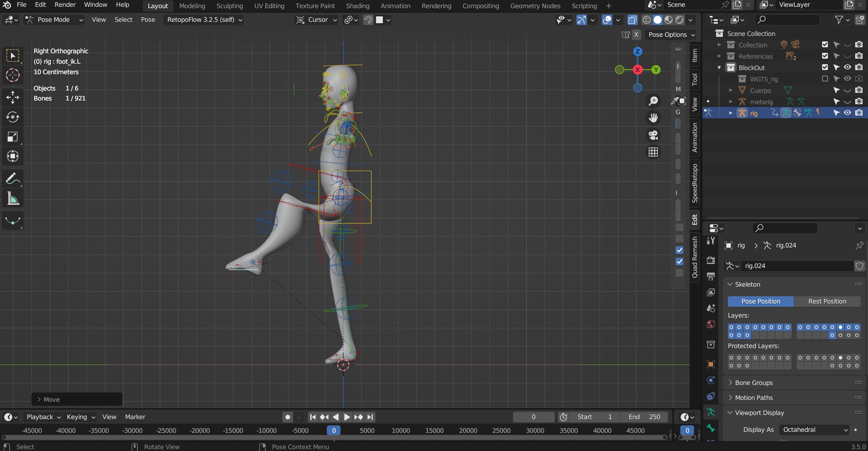Click the timeline End frame field
Screen dimensions: 868x451
point(644,417)
